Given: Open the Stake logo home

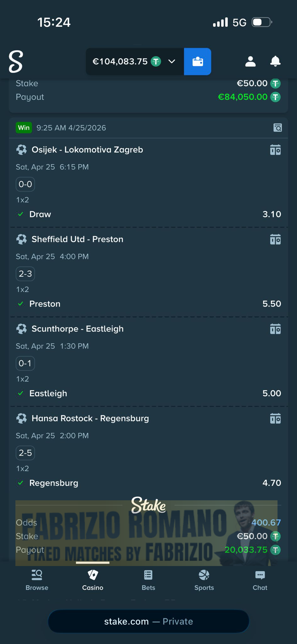Looking at the screenshot, I should 16,61.
